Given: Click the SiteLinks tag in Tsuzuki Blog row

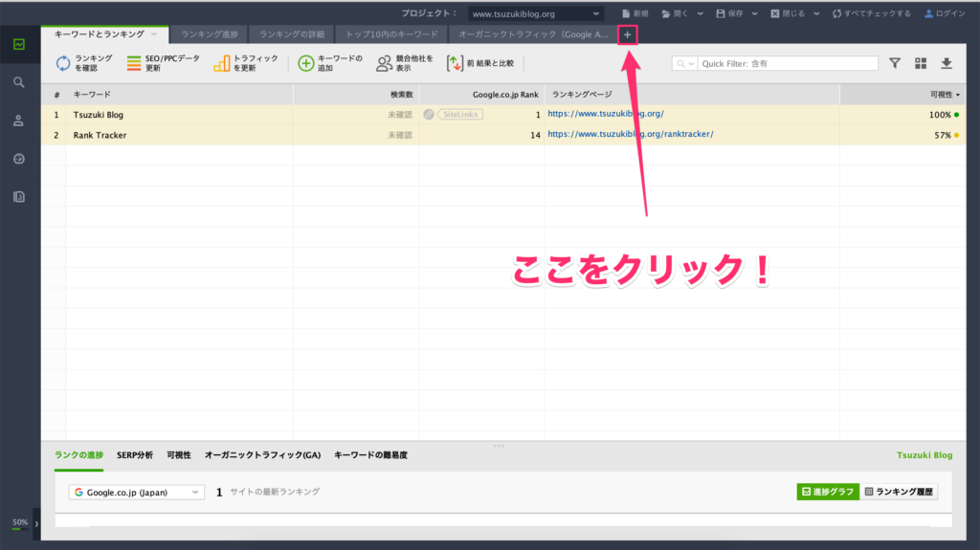Looking at the screenshot, I should tap(460, 115).
